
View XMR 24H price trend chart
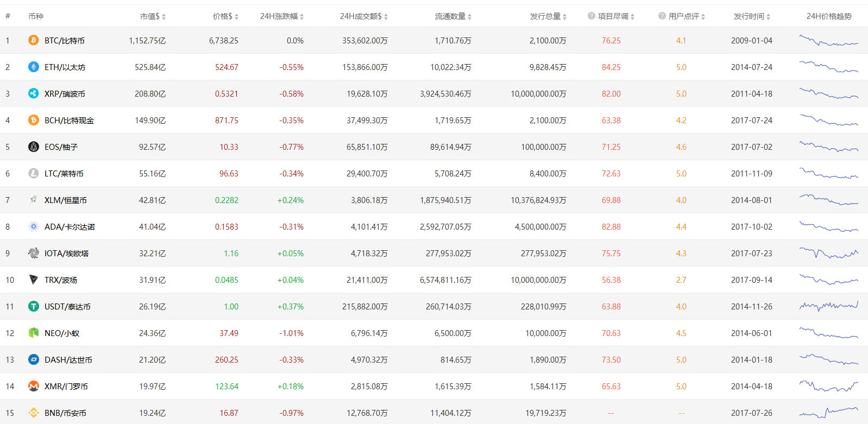pyautogui.click(x=829, y=386)
